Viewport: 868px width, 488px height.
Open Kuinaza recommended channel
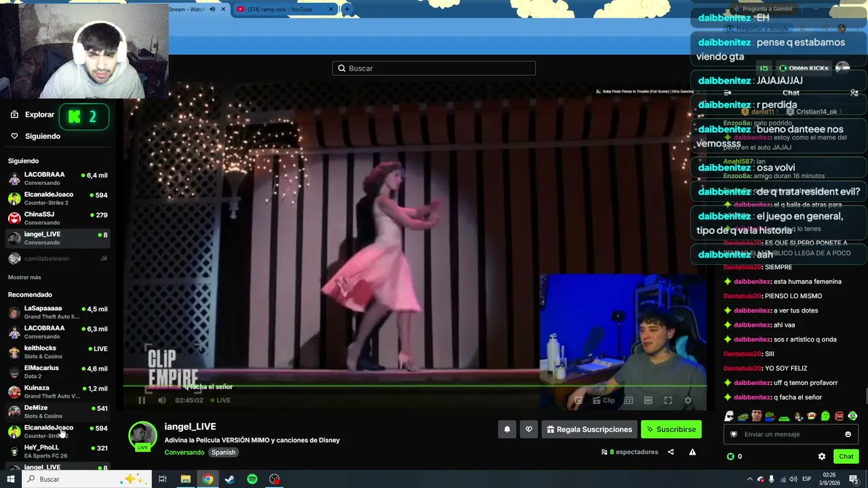pos(58,391)
